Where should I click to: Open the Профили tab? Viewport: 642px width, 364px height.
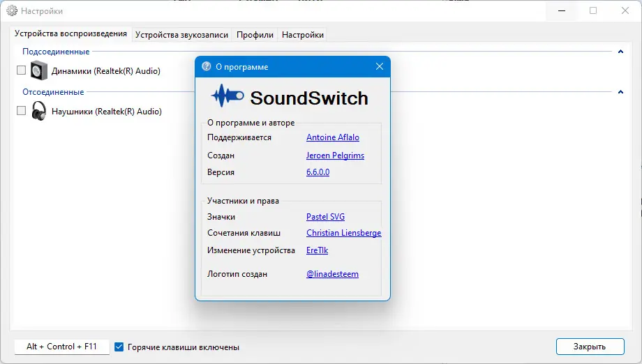[255, 35]
